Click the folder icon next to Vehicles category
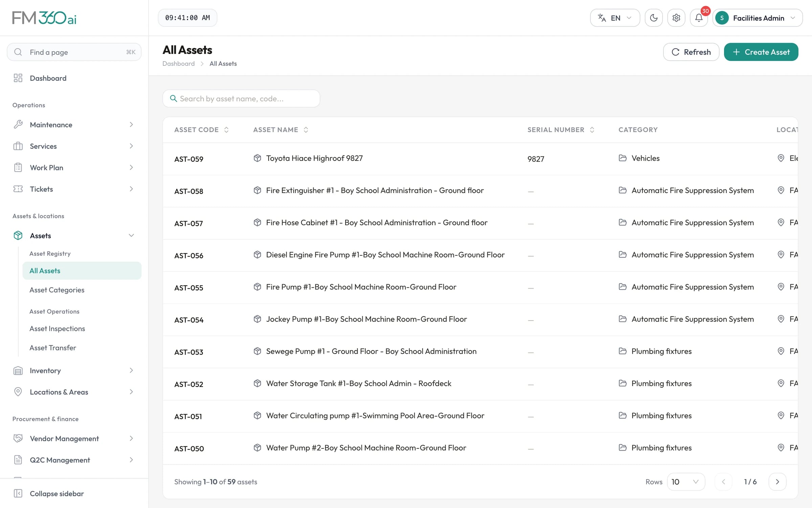The height and width of the screenshot is (508, 812). [623, 158]
